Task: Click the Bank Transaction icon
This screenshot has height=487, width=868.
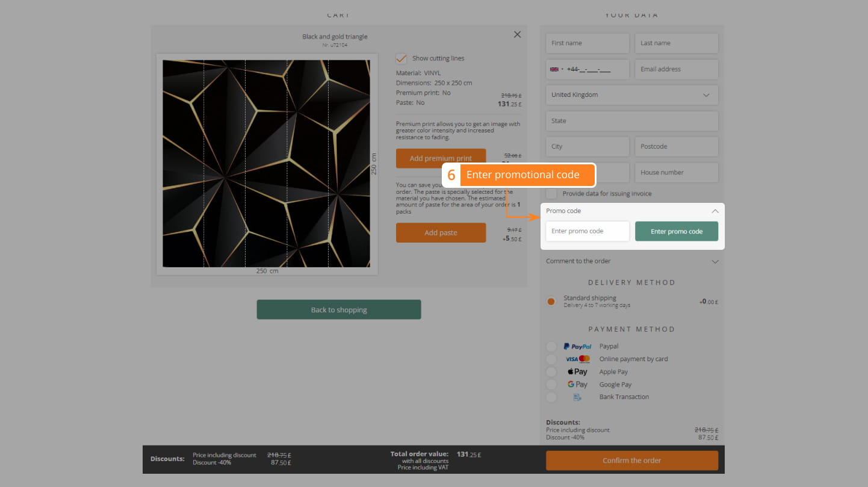Action: 577,397
